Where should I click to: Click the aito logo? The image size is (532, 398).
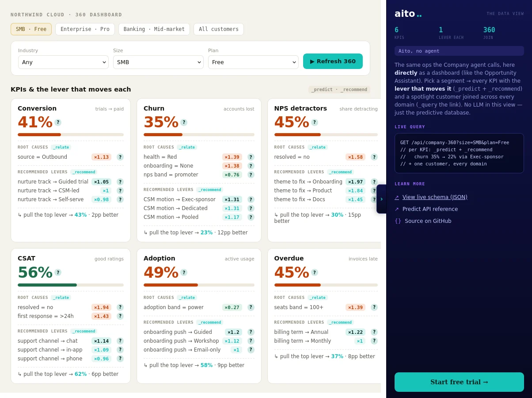pos(408,14)
